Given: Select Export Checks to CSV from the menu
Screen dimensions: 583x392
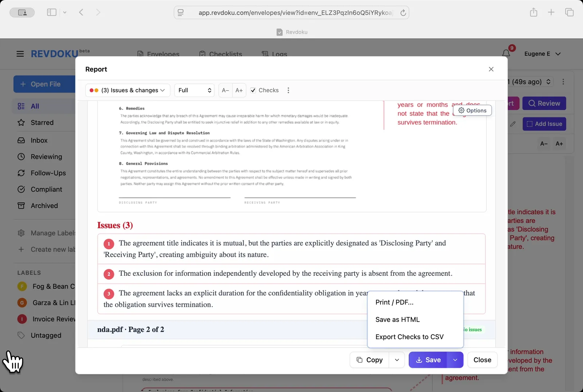Looking at the screenshot, I should 409,337.
